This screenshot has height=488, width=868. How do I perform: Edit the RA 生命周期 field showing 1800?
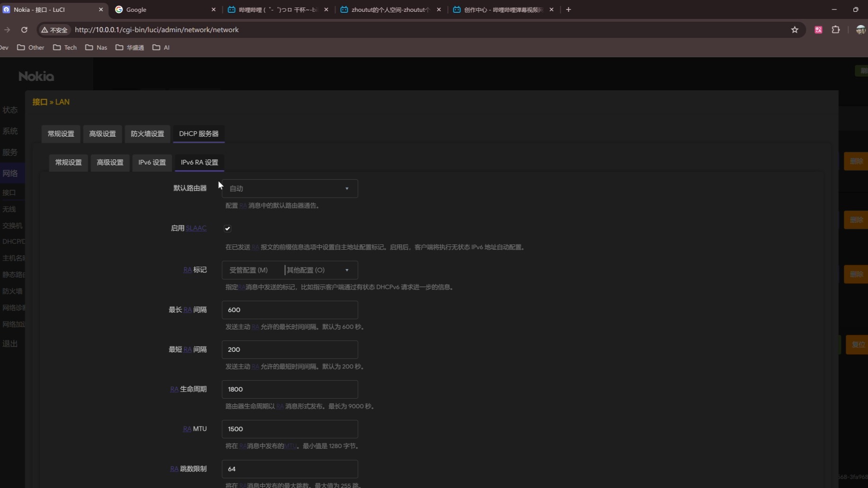click(290, 389)
